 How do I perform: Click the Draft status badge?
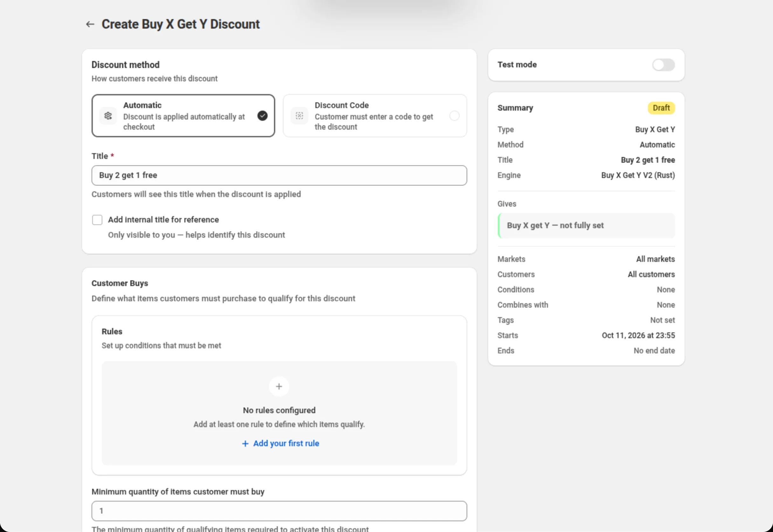[x=661, y=108]
